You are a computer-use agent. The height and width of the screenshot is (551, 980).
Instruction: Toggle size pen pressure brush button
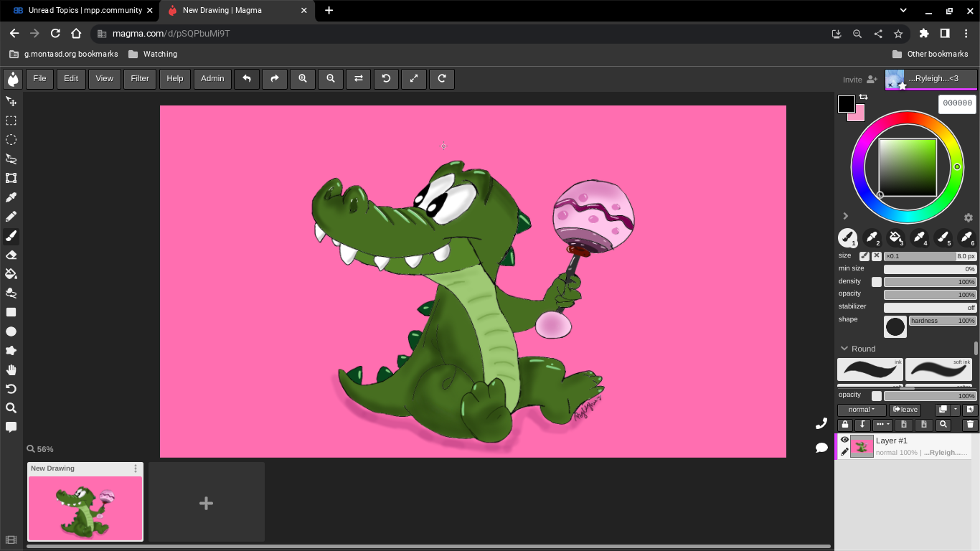[864, 256]
